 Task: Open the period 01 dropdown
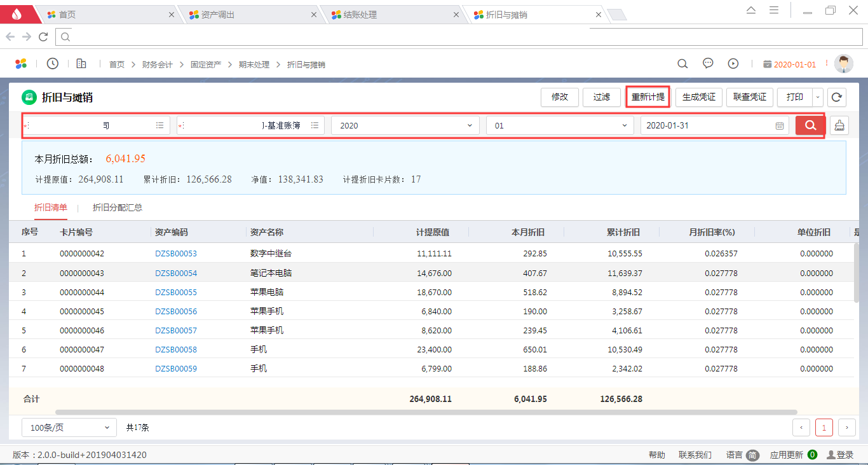tap(560, 125)
